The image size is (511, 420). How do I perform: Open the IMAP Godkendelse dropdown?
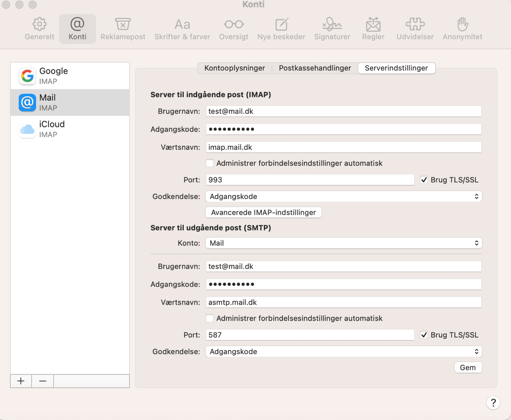[344, 197]
